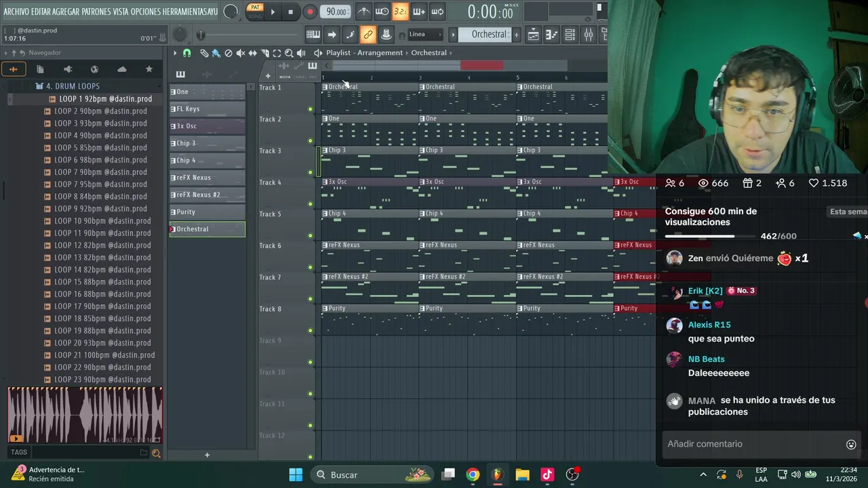The height and width of the screenshot is (488, 868).
Task: Toggle loop recording icon
Action: (437, 12)
